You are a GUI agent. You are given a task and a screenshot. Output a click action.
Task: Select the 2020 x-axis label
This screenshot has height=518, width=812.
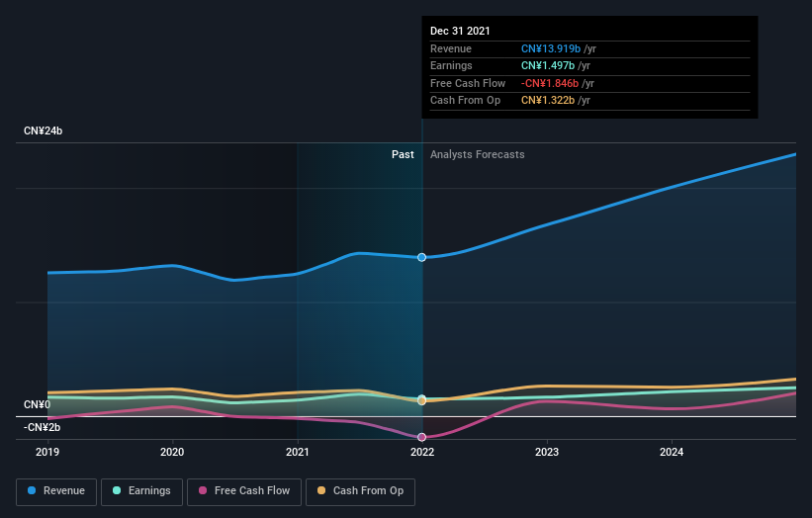[172, 452]
